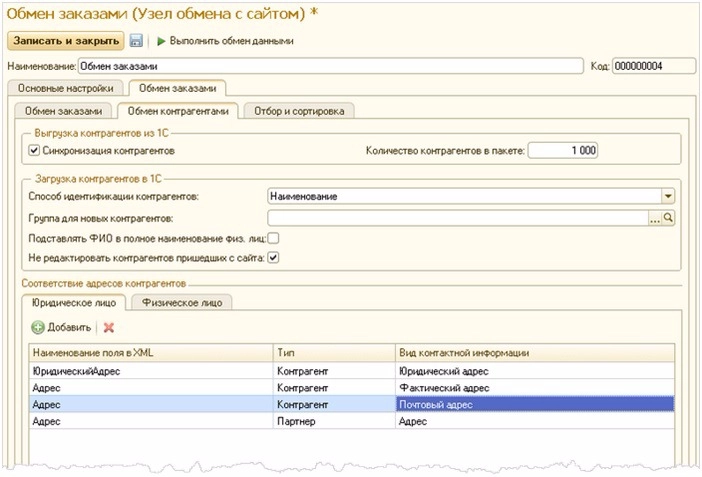Toggle Синхронизация контрагентов checkbox
Screen dimensions: 702x477
[34, 150]
